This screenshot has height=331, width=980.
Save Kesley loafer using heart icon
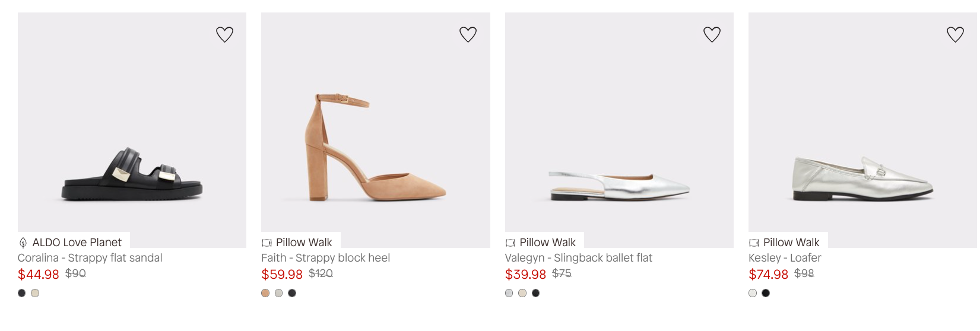[955, 34]
